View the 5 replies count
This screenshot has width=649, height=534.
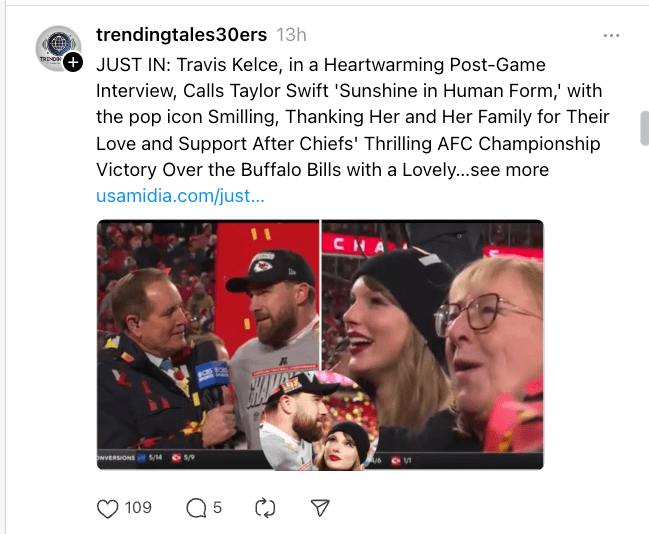[217, 508]
